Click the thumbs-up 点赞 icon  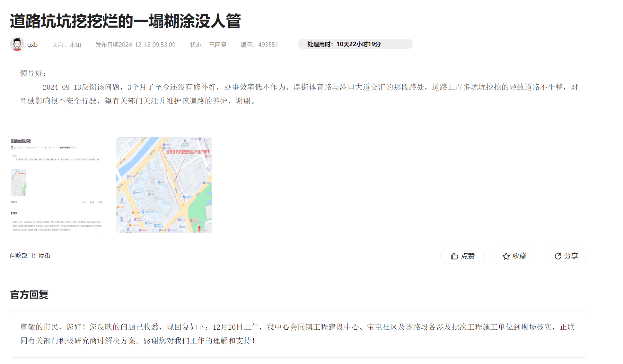pos(454,256)
